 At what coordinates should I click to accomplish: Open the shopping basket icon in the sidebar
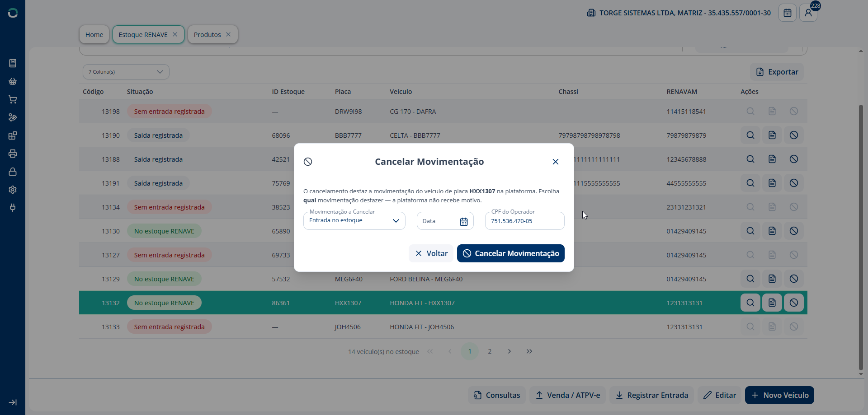point(13,81)
